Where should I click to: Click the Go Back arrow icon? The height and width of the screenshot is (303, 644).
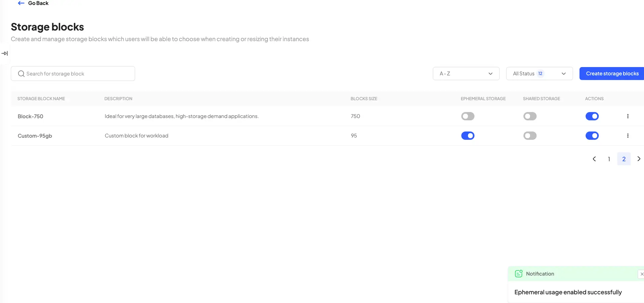(x=21, y=3)
